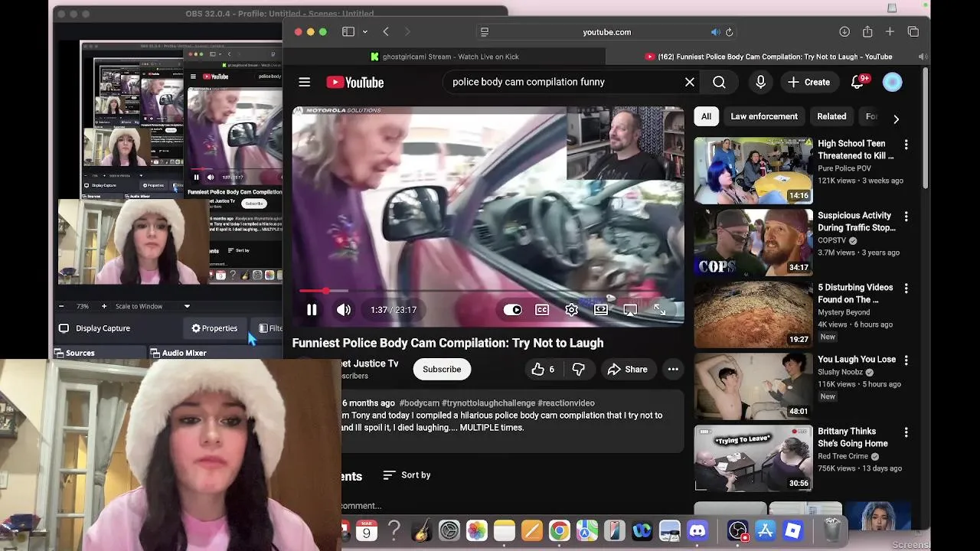The height and width of the screenshot is (551, 980).
Task: Go back in Safari
Action: tap(386, 32)
